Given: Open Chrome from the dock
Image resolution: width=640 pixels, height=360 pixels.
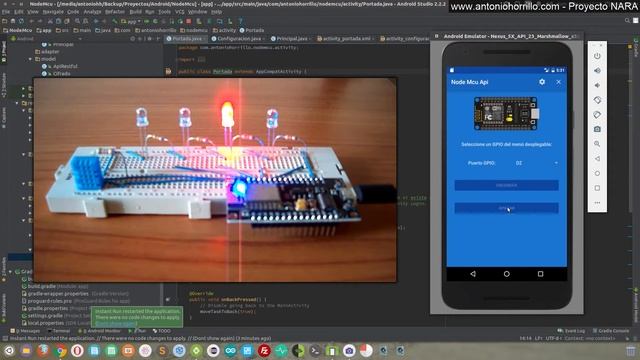Looking at the screenshot, I should tap(60, 351).
